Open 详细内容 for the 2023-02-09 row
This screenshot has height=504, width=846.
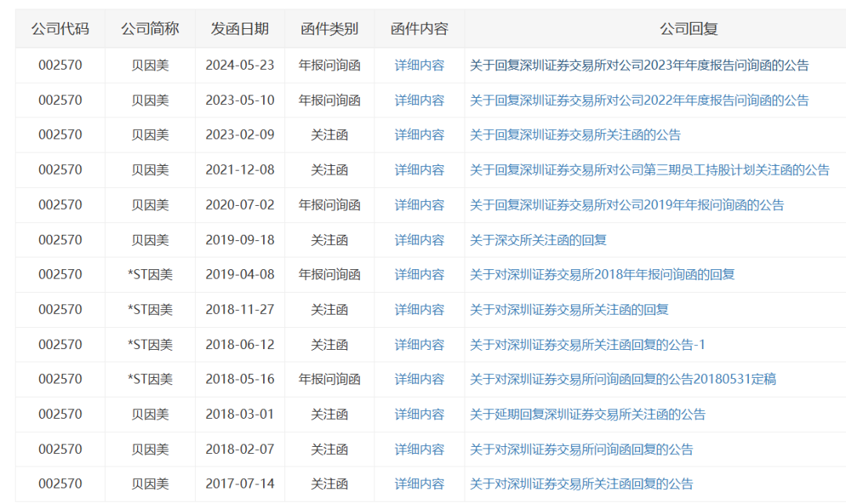[x=419, y=135]
